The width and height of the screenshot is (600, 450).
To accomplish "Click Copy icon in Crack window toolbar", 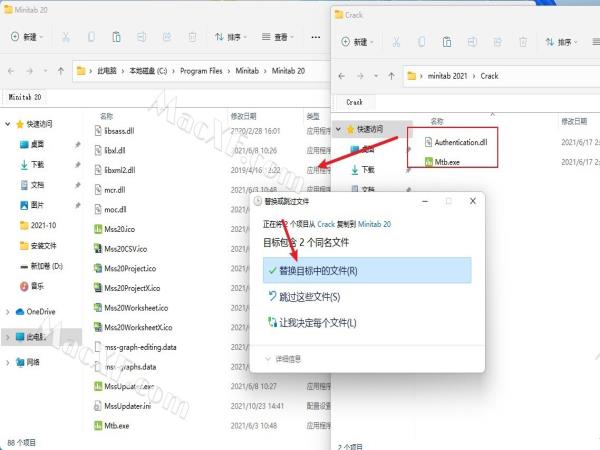I will [x=421, y=42].
